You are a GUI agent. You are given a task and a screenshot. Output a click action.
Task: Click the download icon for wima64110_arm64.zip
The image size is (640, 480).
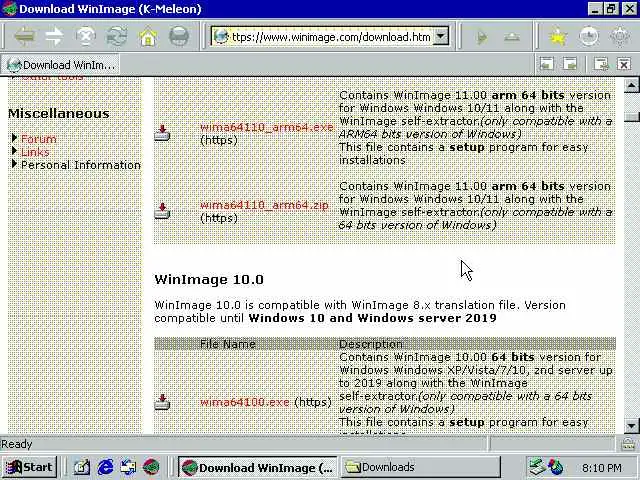(162, 211)
